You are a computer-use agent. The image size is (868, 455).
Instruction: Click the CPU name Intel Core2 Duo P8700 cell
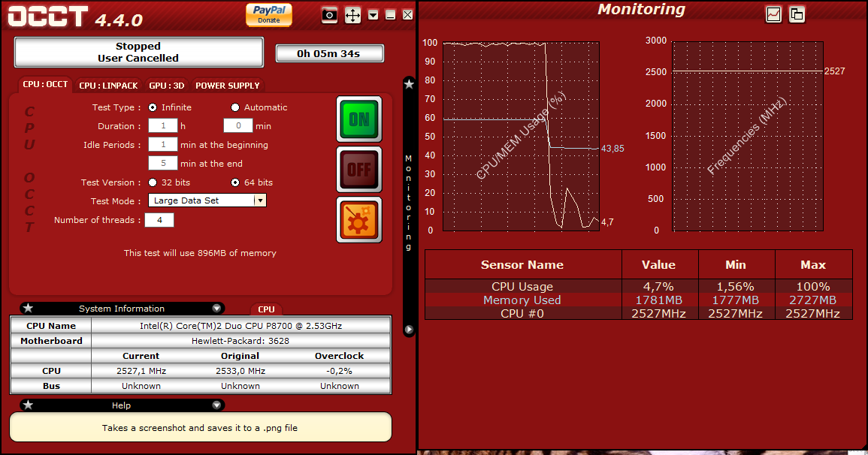coord(240,326)
